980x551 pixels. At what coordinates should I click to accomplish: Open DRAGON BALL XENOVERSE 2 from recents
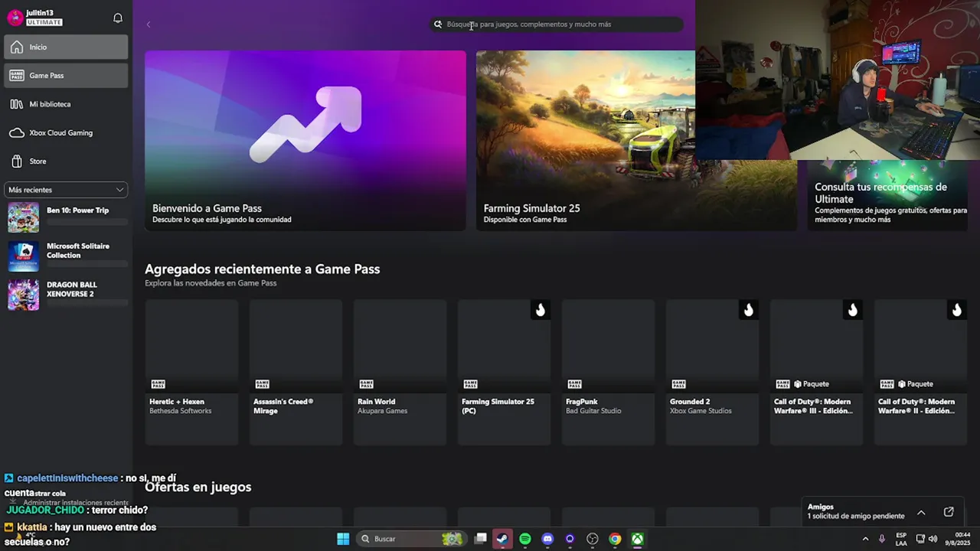(x=67, y=295)
